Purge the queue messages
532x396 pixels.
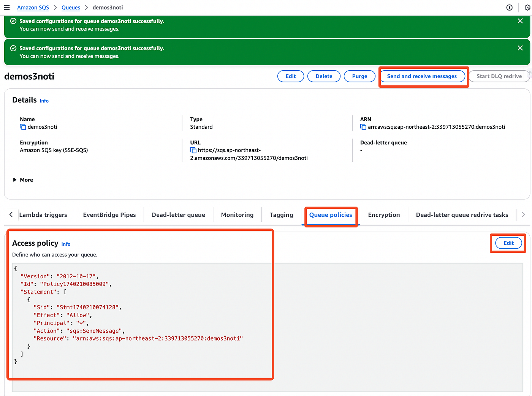point(359,76)
